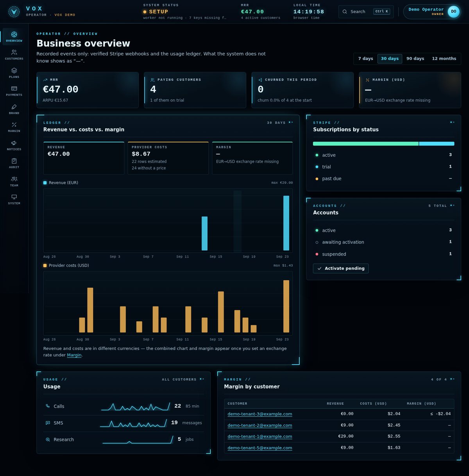469x476 pixels.
Task: Click the active row in Subscriptions by status
Action: [x=383, y=155]
